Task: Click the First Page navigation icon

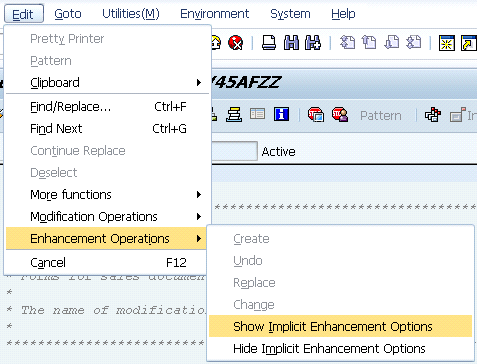Action: coord(347,43)
